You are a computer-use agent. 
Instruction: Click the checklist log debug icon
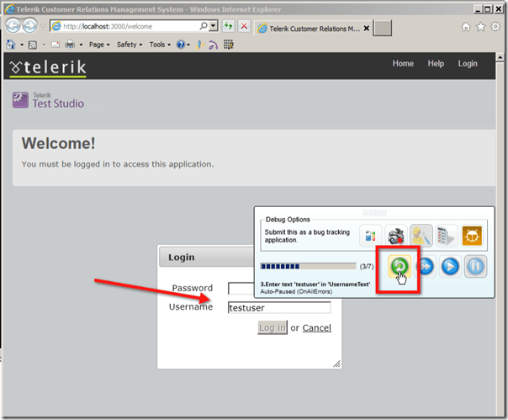click(446, 236)
